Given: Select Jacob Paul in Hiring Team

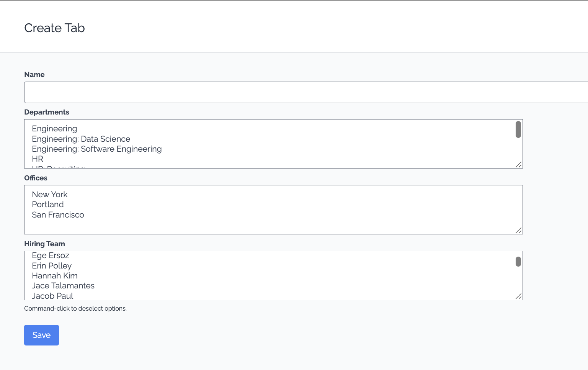Looking at the screenshot, I should tap(52, 296).
